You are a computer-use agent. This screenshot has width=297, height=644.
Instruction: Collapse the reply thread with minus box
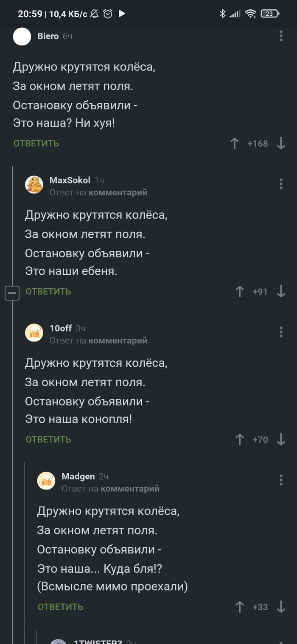[x=12, y=293]
